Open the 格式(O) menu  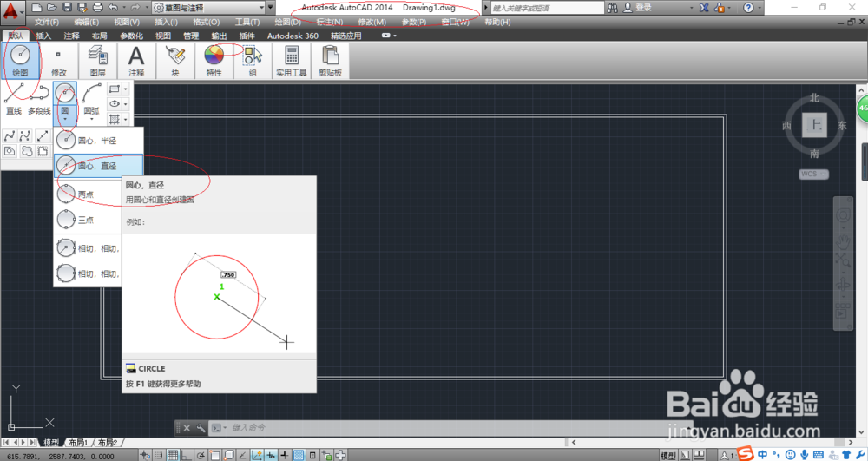[x=206, y=22]
